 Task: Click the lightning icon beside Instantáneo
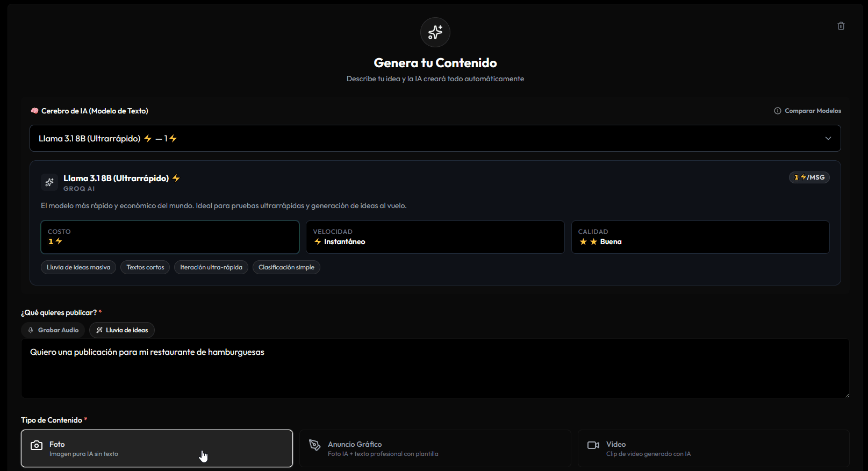click(318, 241)
